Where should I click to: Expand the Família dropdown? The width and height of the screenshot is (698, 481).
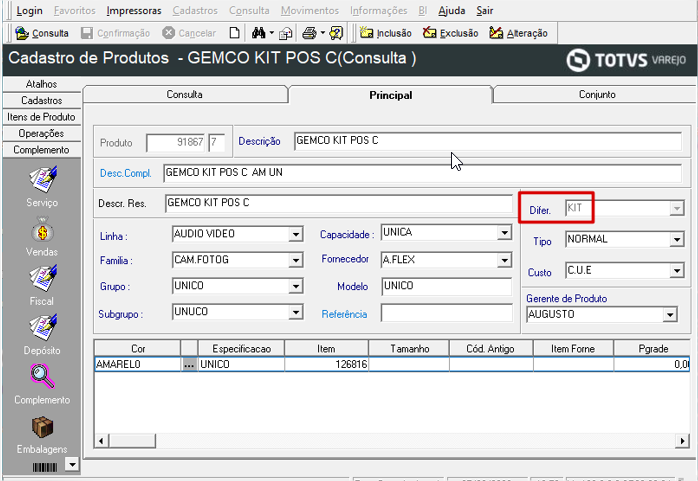point(296,260)
